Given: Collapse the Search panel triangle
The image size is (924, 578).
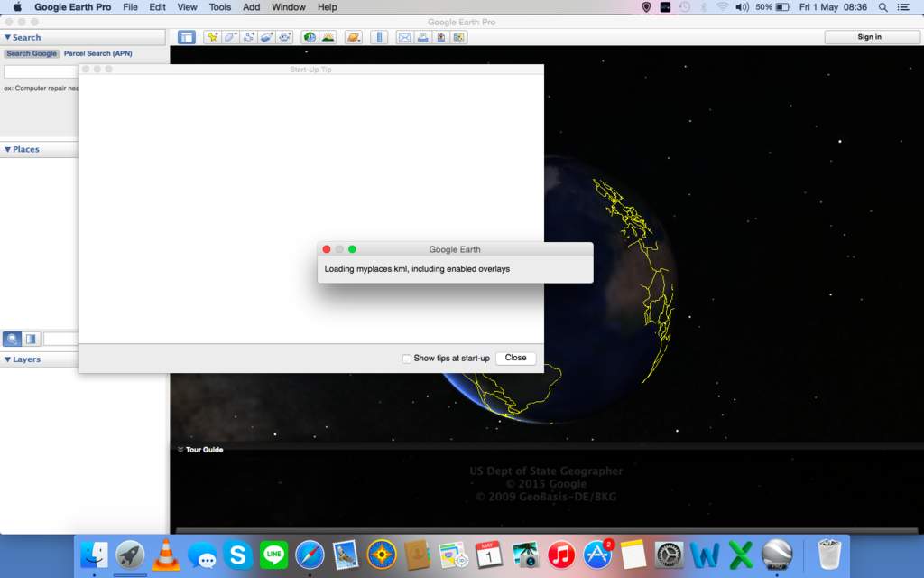Looking at the screenshot, I should pyautogui.click(x=7, y=37).
